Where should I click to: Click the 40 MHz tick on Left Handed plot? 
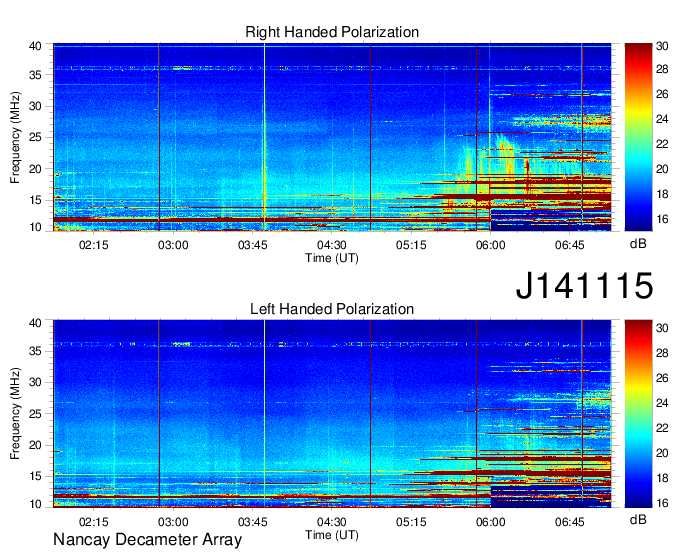pyautogui.click(x=35, y=322)
